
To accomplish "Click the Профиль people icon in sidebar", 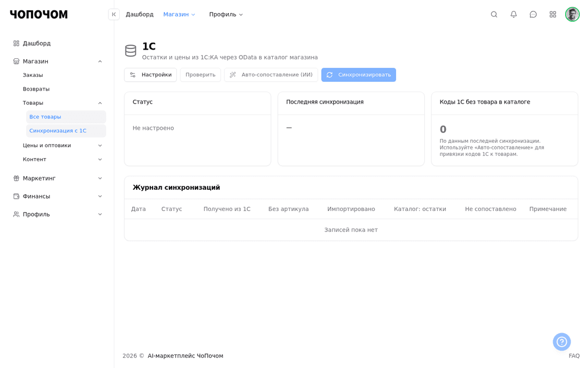I will (x=16, y=214).
